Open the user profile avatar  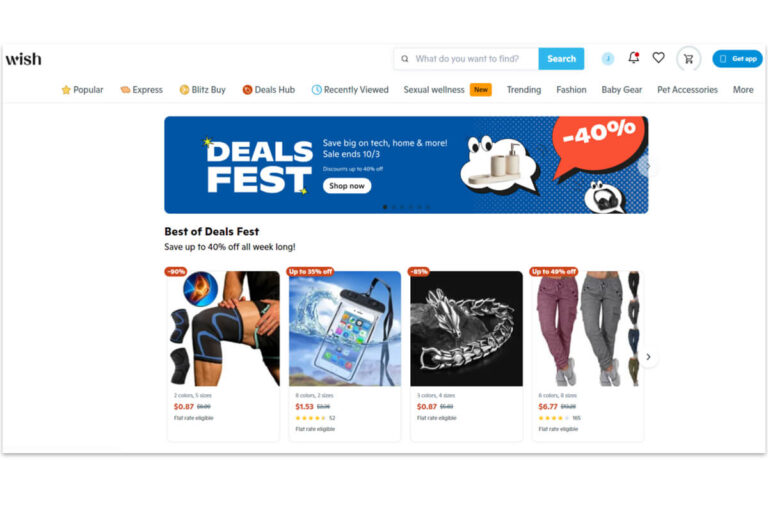point(607,59)
